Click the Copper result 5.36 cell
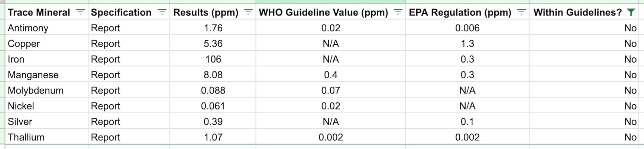 (213, 44)
